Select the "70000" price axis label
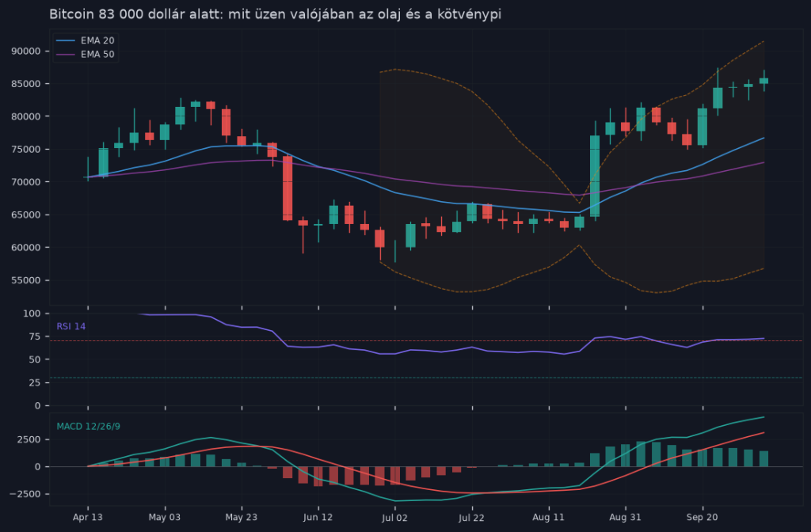The image size is (811, 532). [26, 182]
